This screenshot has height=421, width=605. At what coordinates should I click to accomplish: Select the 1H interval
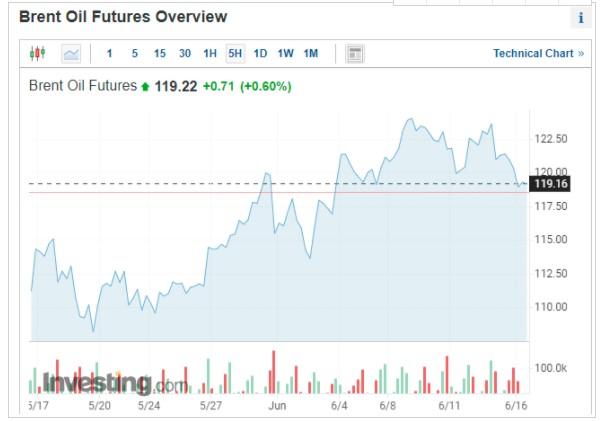click(x=210, y=53)
